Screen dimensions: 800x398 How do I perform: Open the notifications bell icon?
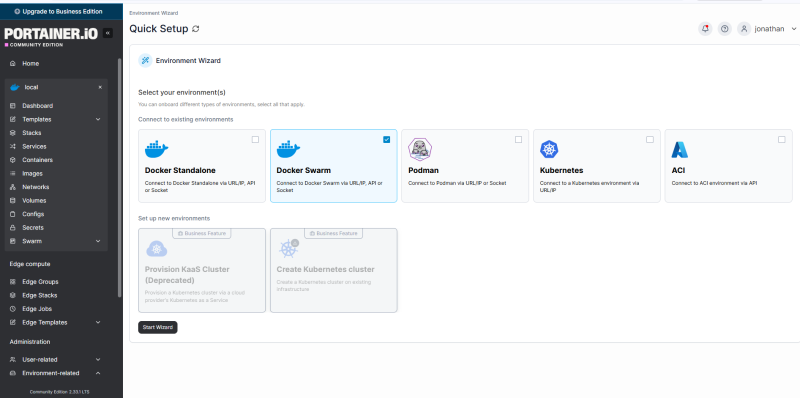(x=705, y=29)
